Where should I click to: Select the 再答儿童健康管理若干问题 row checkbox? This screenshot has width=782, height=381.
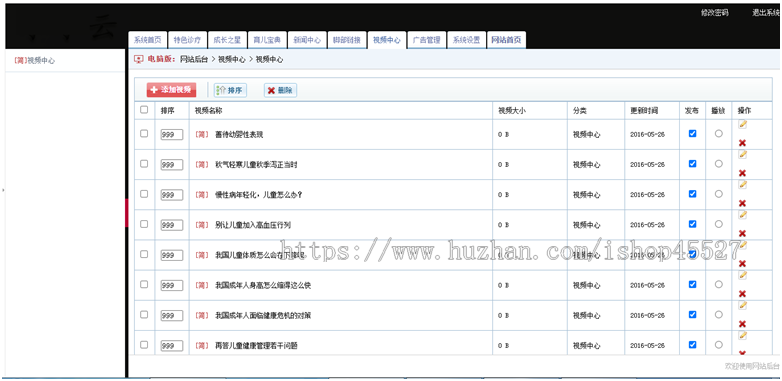point(144,345)
